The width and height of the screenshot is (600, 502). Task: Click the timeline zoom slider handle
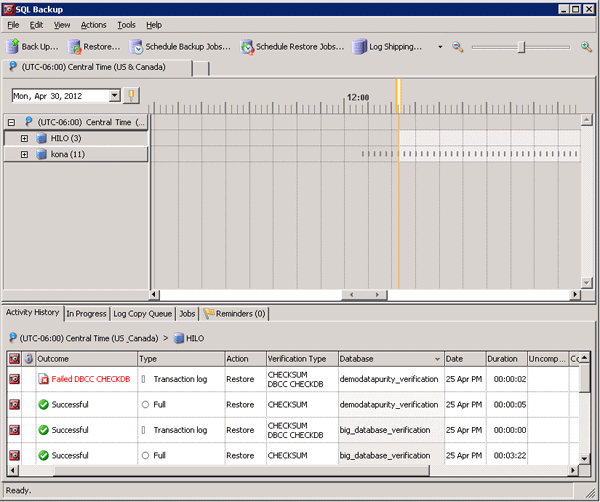click(x=521, y=47)
